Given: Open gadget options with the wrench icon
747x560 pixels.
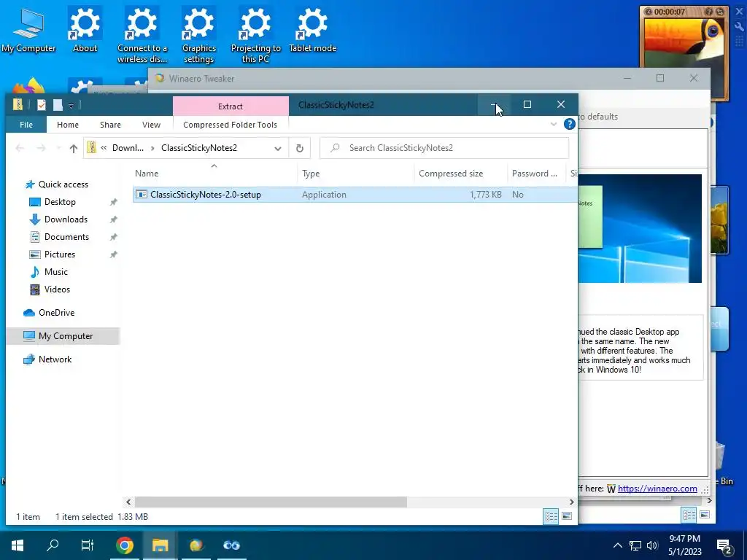Looking at the screenshot, I should 740,26.
